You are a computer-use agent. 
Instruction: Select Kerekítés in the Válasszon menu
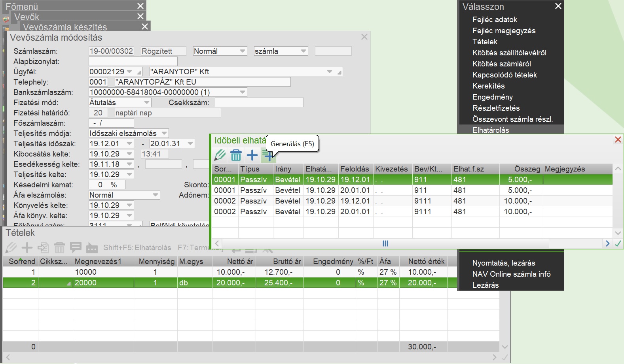click(x=488, y=86)
